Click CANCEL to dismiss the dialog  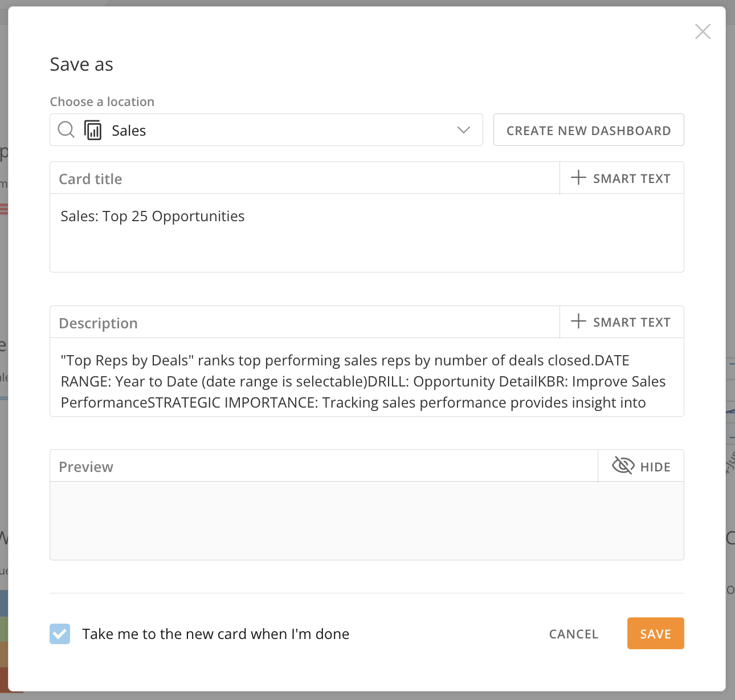pyautogui.click(x=573, y=633)
